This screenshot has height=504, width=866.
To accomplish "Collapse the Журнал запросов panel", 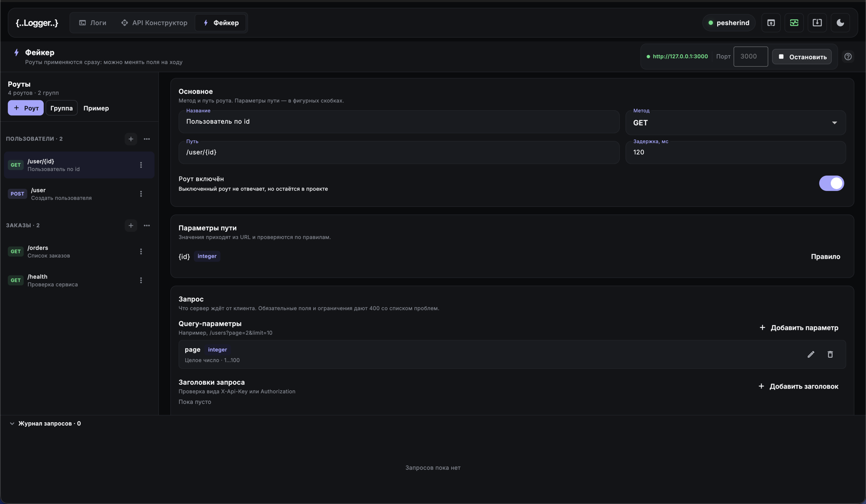I will (12, 424).
